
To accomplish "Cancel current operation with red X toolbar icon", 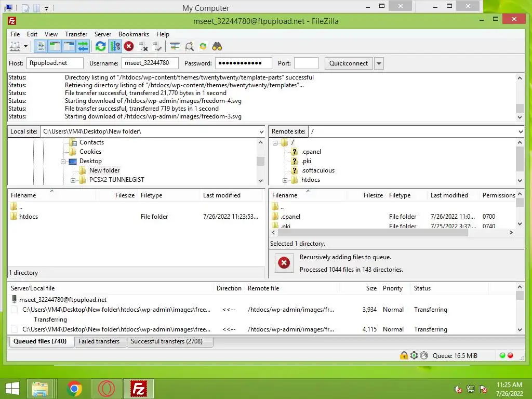I will 129,46.
